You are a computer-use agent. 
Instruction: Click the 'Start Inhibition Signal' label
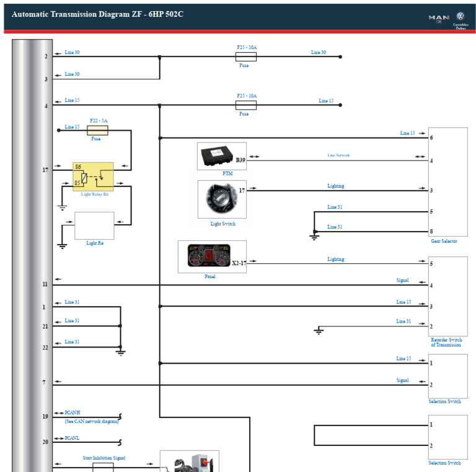[x=104, y=458]
